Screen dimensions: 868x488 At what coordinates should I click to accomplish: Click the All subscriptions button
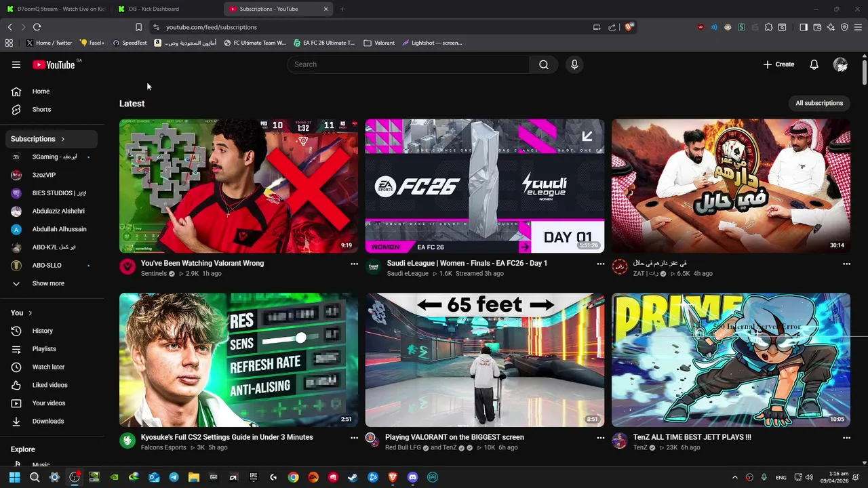(819, 103)
